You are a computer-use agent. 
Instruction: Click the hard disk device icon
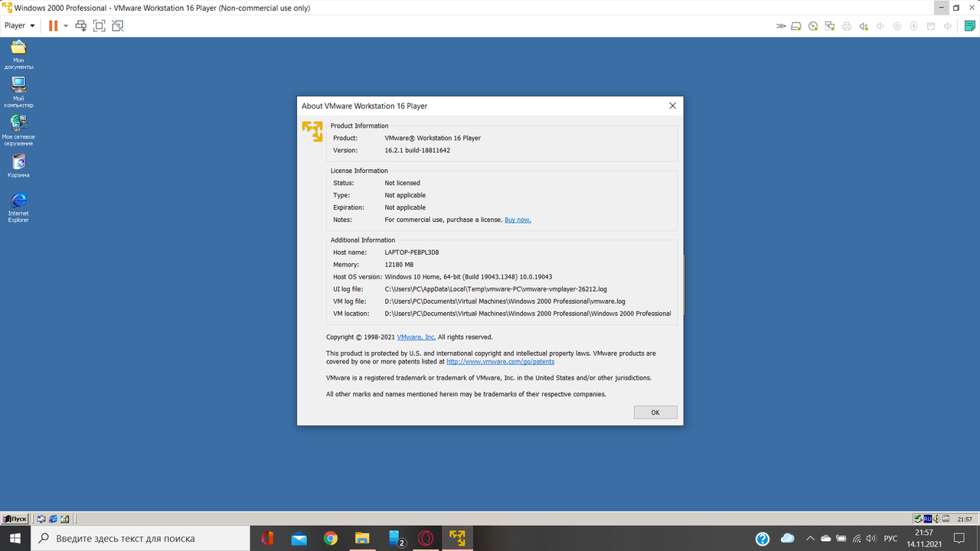coord(796,26)
